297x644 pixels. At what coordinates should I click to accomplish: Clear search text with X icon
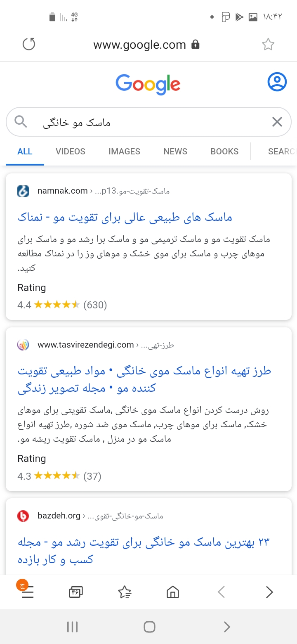coord(277,122)
